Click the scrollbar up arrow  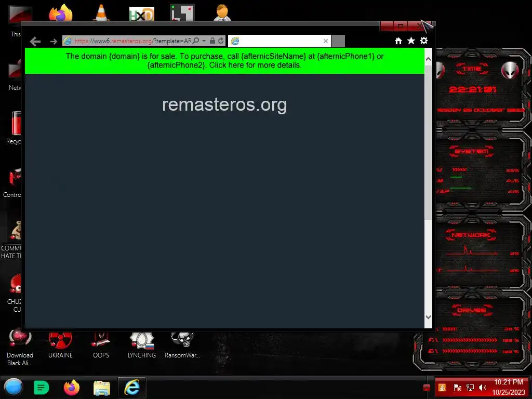pyautogui.click(x=428, y=59)
